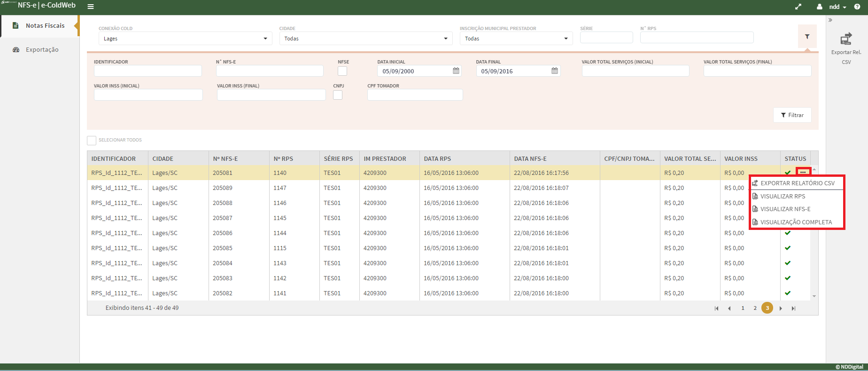Open the Inscrição Municipal Prestador dropdown
Screen dimensions: 868x371
(x=516, y=39)
